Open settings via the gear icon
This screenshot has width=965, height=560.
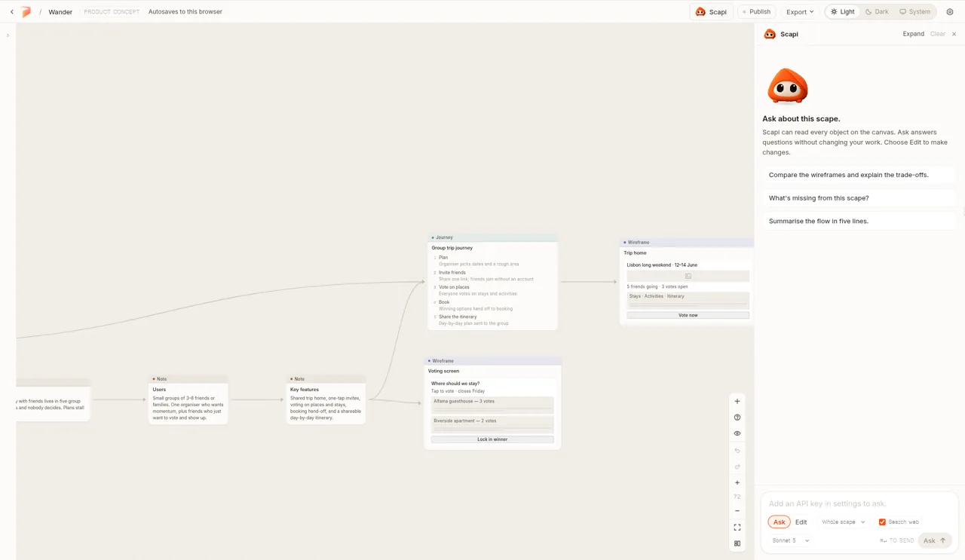(950, 12)
